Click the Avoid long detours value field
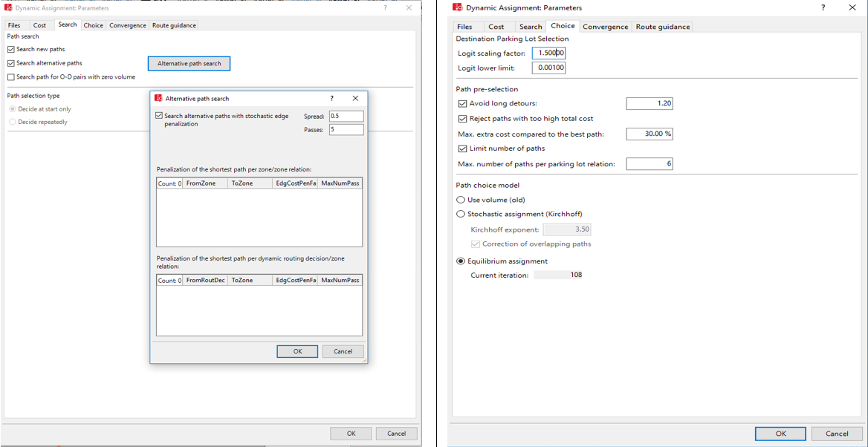Image resolution: width=868 pixels, height=447 pixels. 650,103
